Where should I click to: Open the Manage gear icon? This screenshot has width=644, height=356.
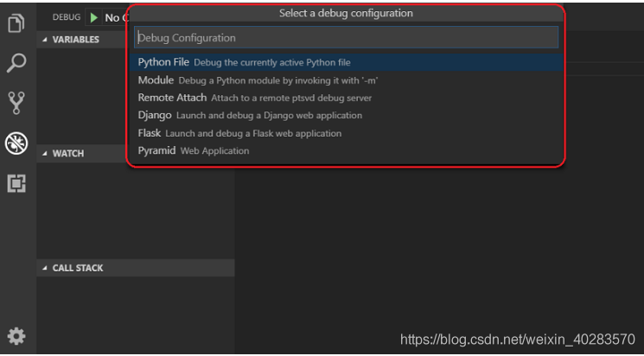click(16, 336)
